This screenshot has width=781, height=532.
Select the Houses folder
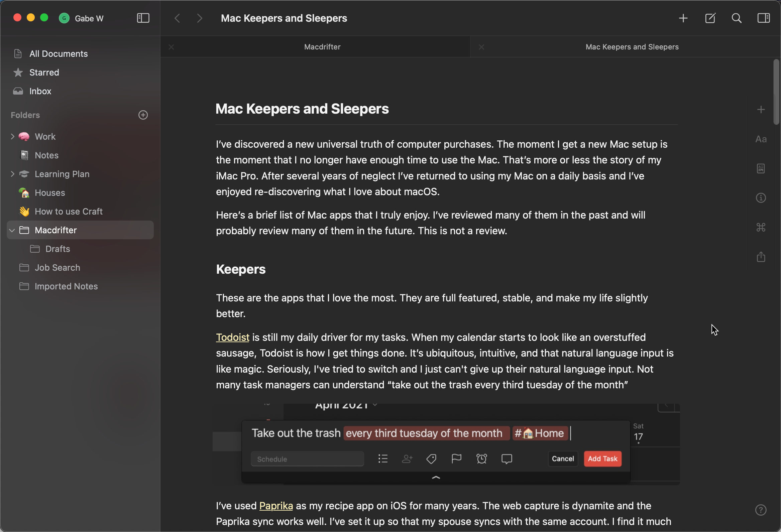pyautogui.click(x=80, y=193)
